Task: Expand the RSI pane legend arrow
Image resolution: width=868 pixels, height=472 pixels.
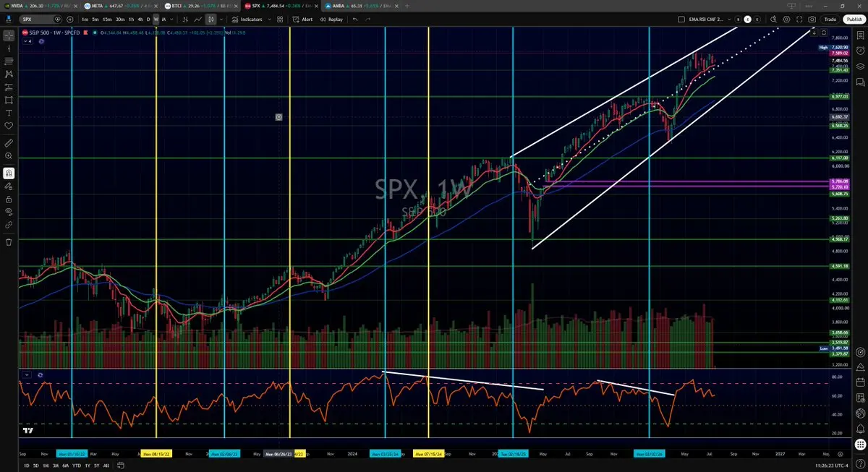Action: tap(27, 374)
